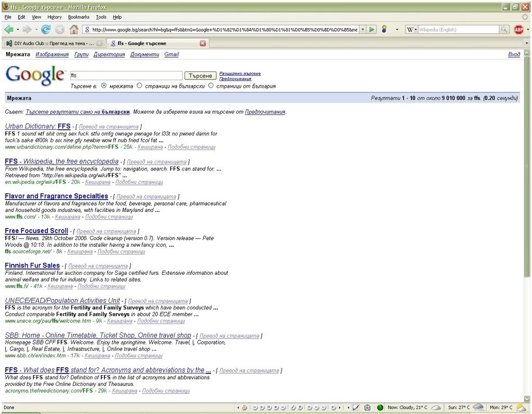
Task: Expand the Wikipedia search engine selector
Action: pyautogui.click(x=411, y=30)
